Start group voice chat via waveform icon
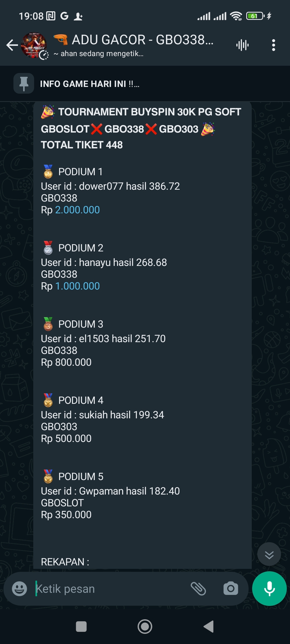This screenshot has width=290, height=644. [x=242, y=45]
